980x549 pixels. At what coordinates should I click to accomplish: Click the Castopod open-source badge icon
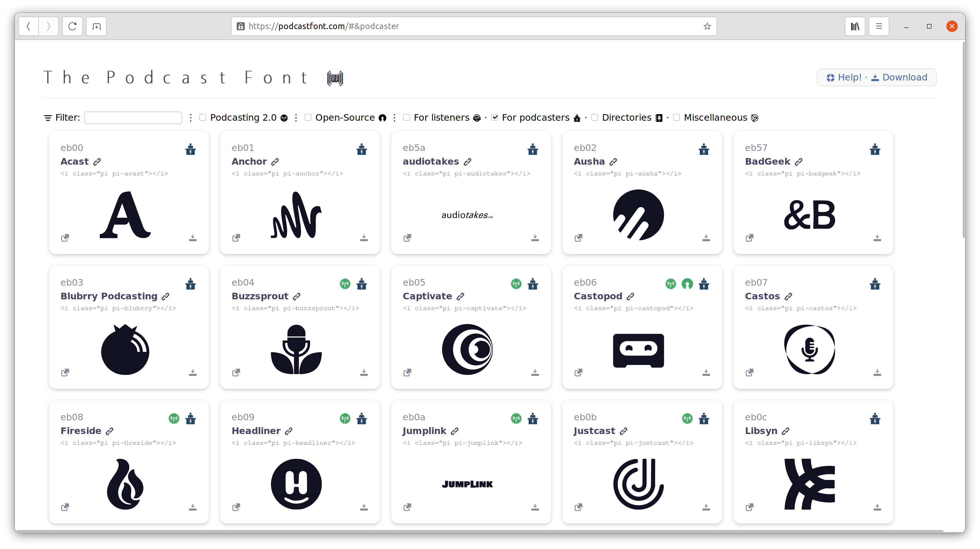click(687, 284)
